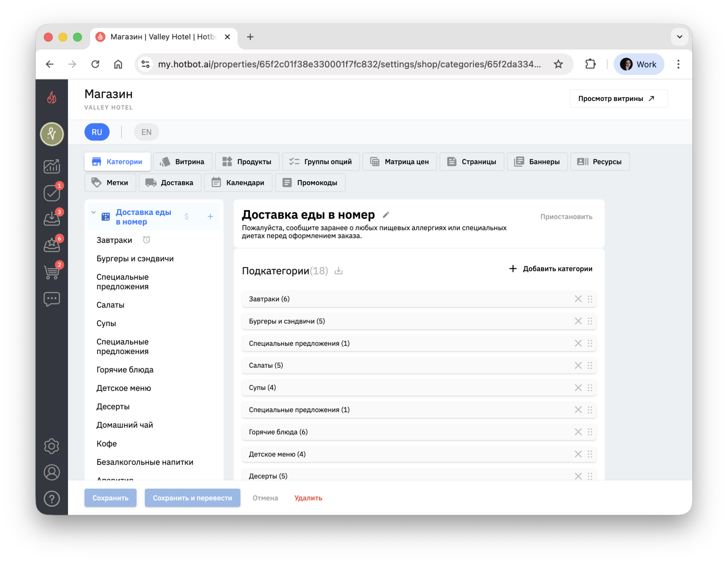The width and height of the screenshot is (728, 562).
Task: Open the Продукты tab
Action: click(247, 162)
